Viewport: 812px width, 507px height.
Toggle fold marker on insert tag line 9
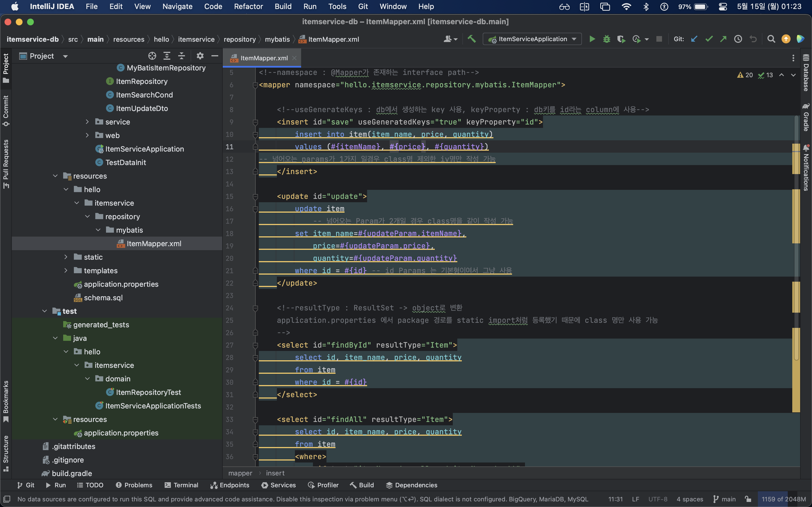[x=255, y=122]
